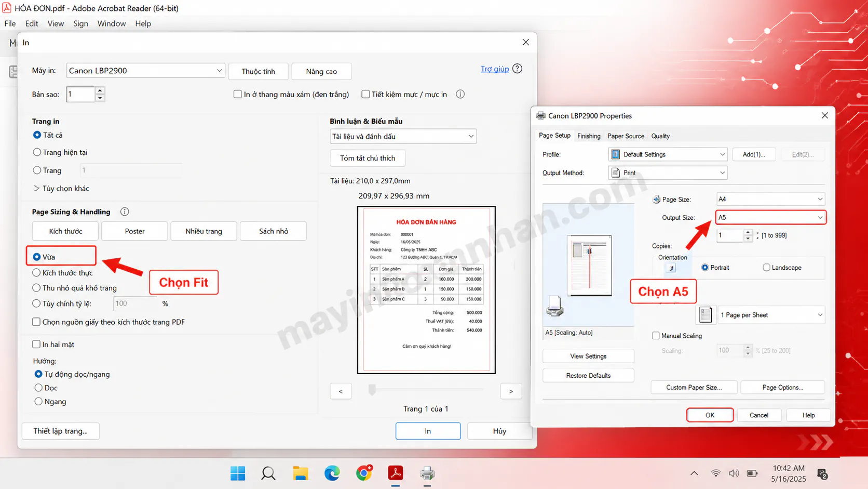Viewport: 868px width, 489px height.
Task: Click OK in Canon Properties
Action: click(x=710, y=415)
